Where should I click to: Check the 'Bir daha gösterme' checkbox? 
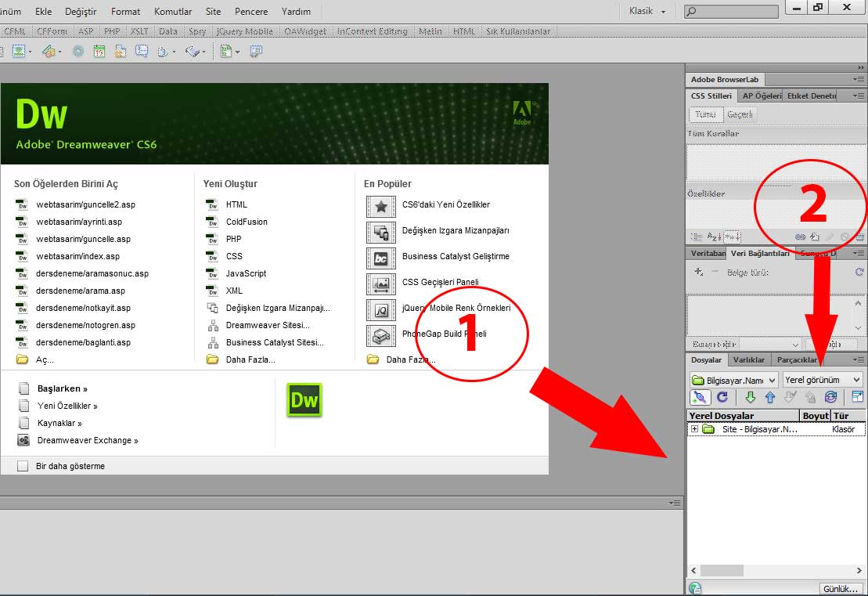point(23,467)
